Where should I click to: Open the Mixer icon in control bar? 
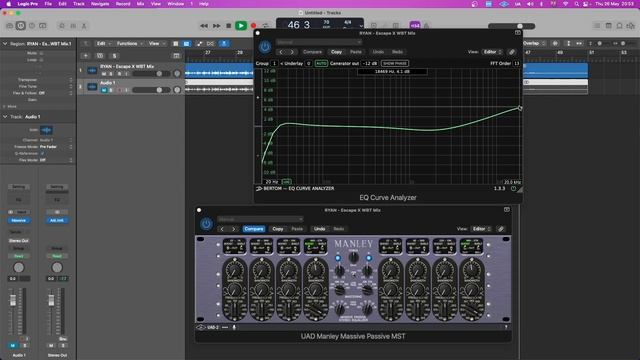73,26
